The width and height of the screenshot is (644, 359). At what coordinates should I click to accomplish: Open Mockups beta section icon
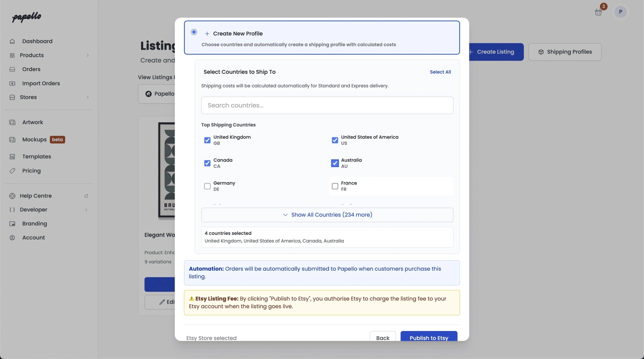(12, 140)
